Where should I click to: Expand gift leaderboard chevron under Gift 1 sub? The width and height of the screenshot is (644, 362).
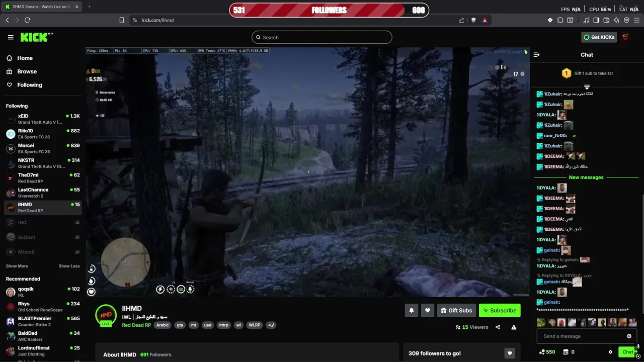(x=587, y=87)
